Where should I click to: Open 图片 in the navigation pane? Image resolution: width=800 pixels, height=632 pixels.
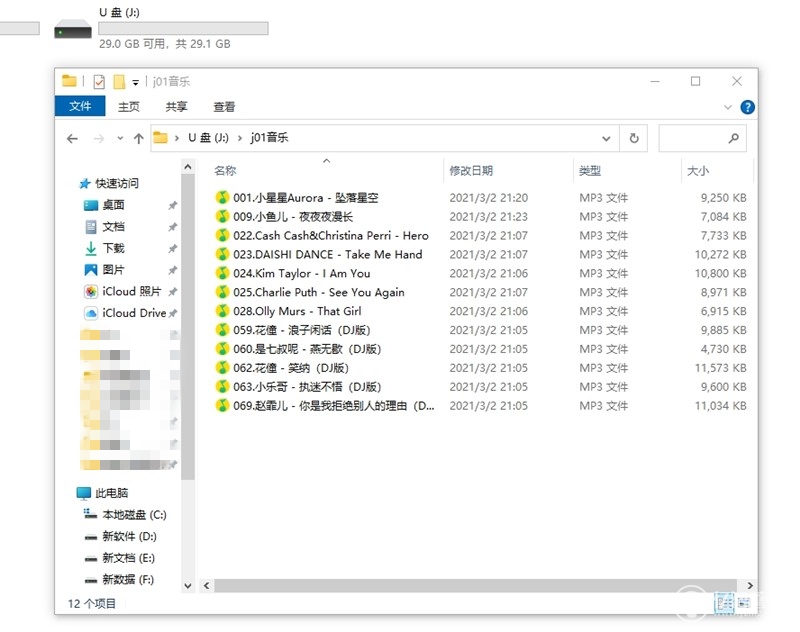pyautogui.click(x=113, y=270)
